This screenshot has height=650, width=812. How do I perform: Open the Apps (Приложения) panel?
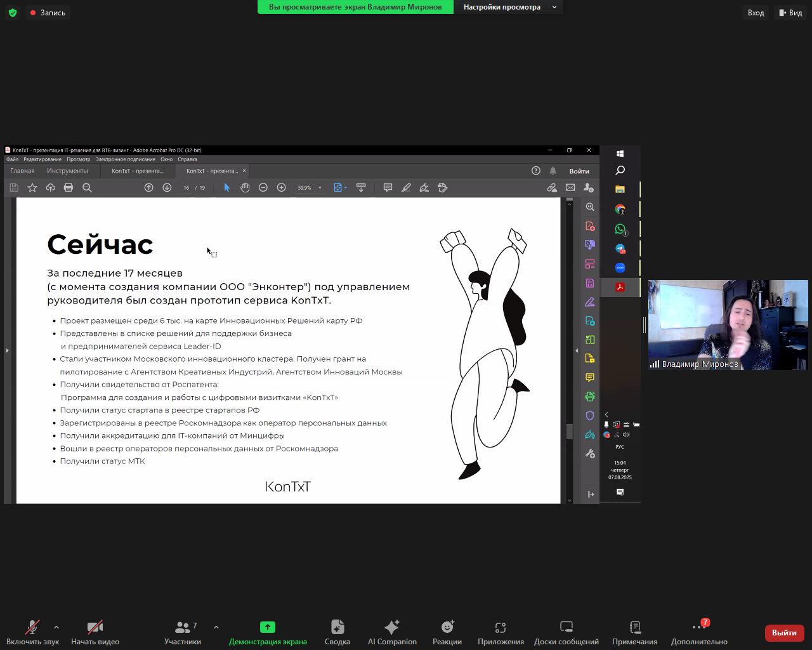click(501, 632)
